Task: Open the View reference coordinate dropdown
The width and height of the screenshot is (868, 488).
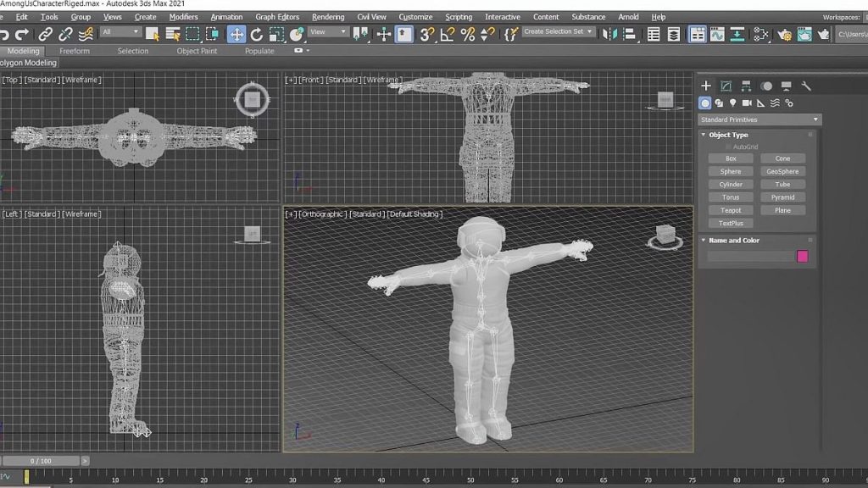Action: click(328, 32)
